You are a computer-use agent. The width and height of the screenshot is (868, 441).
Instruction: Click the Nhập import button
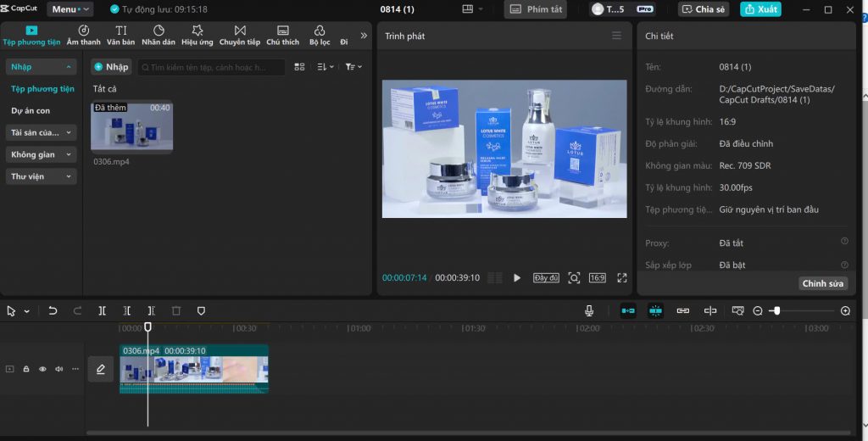[x=111, y=66]
